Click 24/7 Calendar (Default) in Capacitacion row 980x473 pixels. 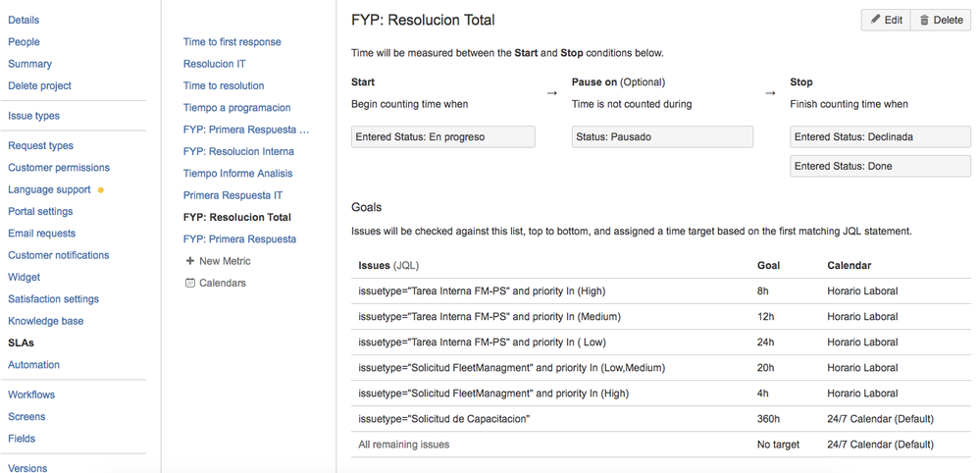(881, 419)
